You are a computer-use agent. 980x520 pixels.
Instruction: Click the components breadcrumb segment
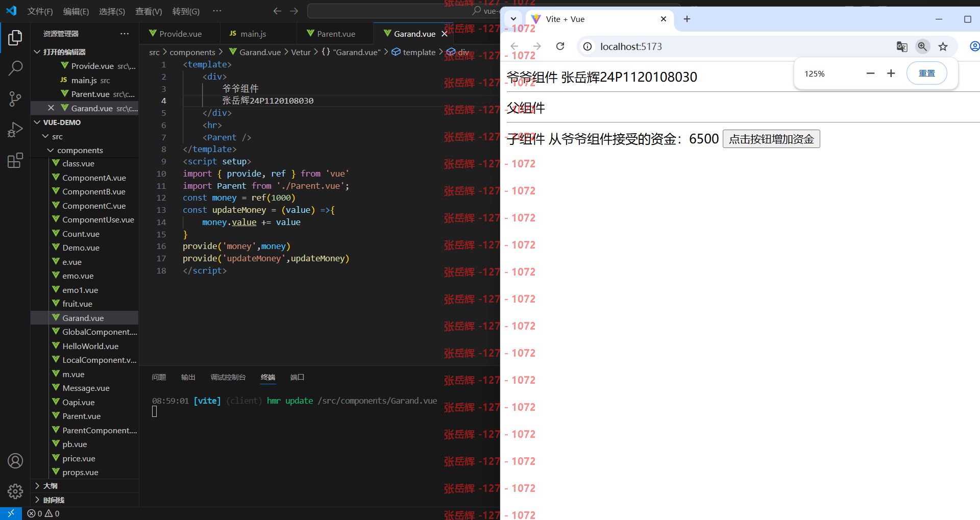(192, 52)
